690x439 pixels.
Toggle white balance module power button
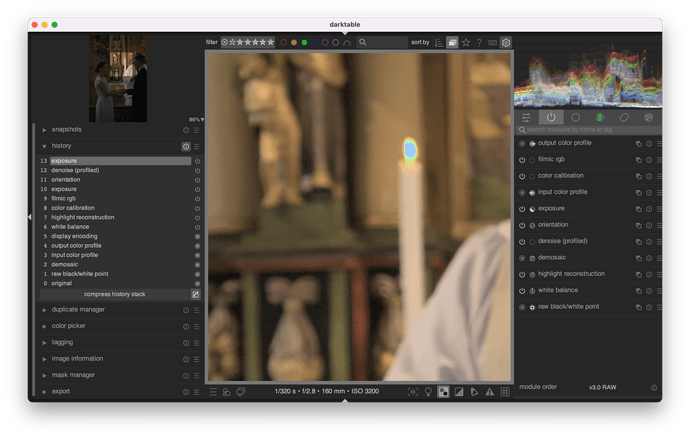click(x=522, y=291)
